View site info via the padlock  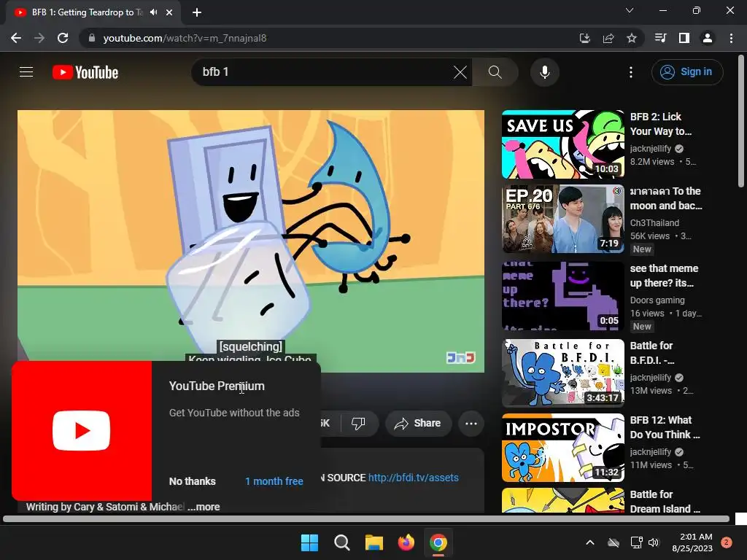tap(91, 38)
